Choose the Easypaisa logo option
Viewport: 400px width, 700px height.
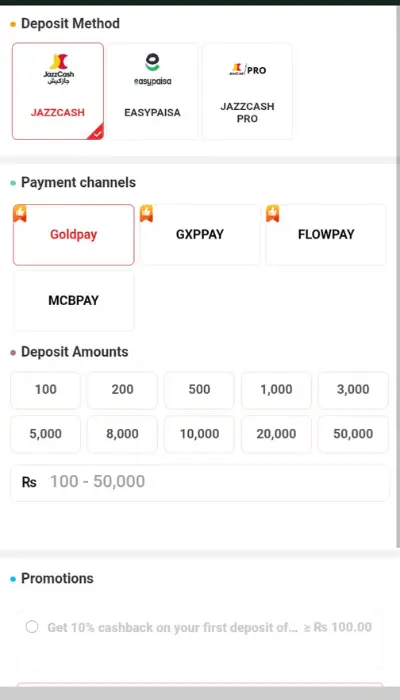pyautogui.click(x=153, y=69)
